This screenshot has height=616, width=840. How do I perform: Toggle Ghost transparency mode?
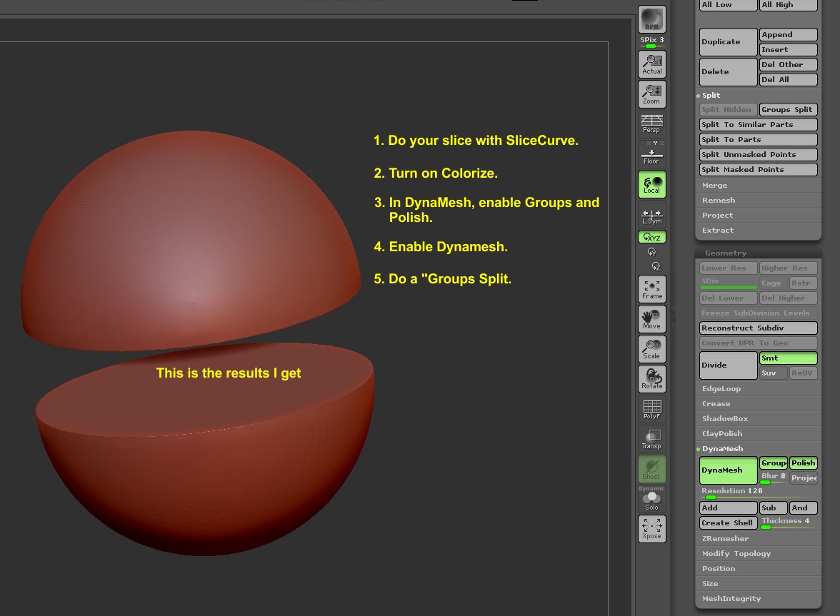(x=651, y=469)
